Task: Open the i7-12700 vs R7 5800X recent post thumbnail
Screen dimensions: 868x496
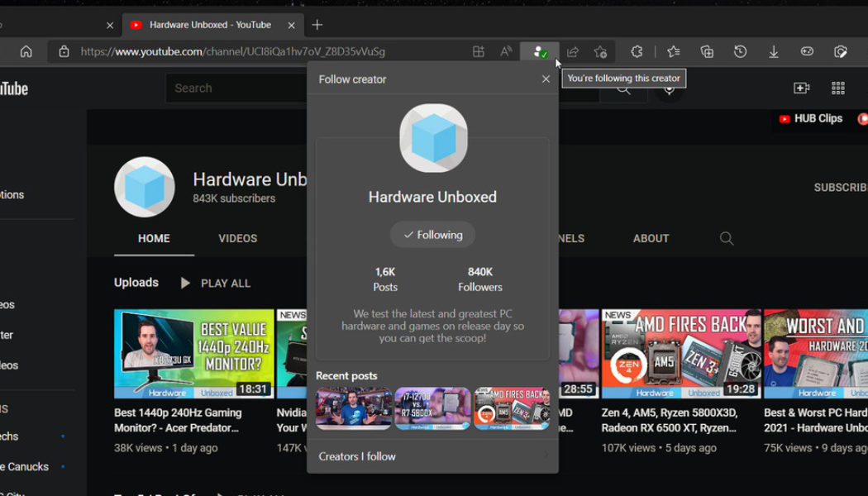Action: [x=432, y=408]
